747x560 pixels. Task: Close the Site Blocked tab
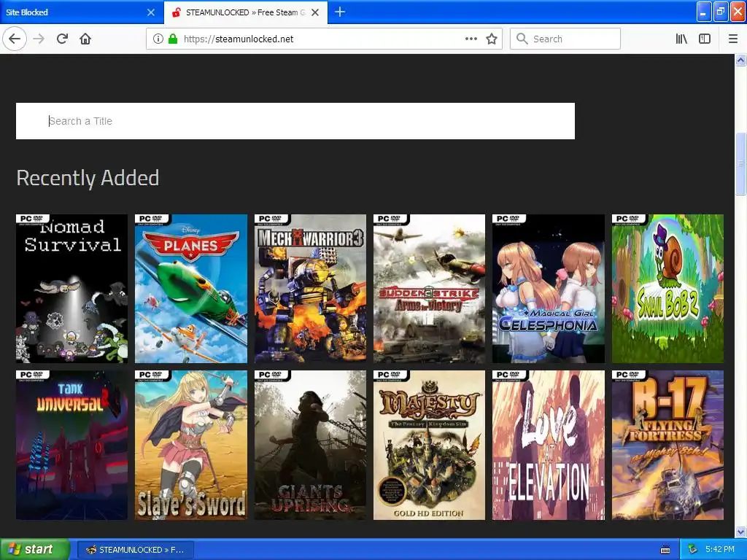pos(151,12)
